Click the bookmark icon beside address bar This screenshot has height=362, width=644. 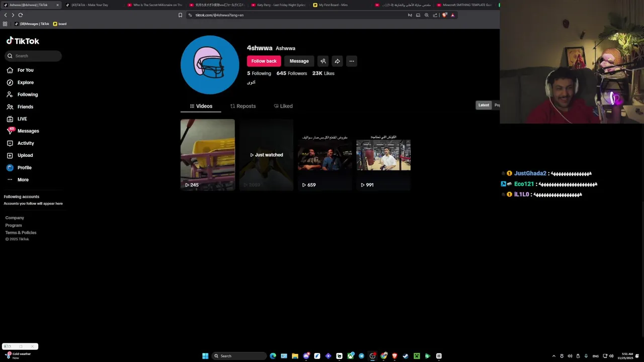point(180,15)
